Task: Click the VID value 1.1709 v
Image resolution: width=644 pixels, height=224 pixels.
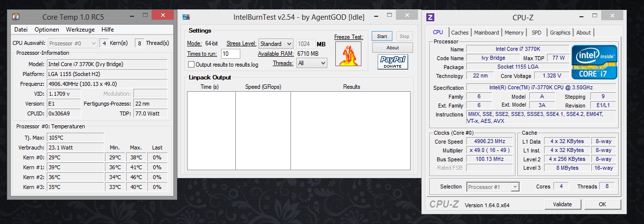Action: (x=64, y=94)
